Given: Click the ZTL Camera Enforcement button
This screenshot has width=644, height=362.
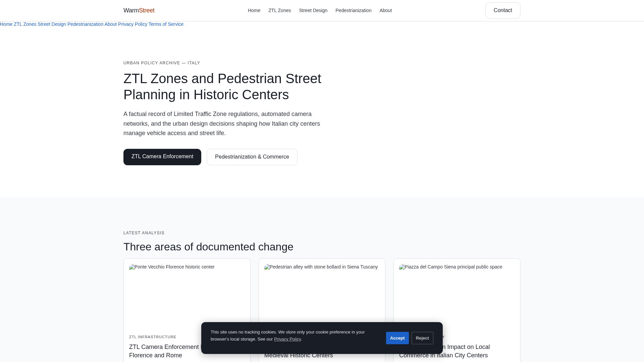Looking at the screenshot, I should click(162, 157).
